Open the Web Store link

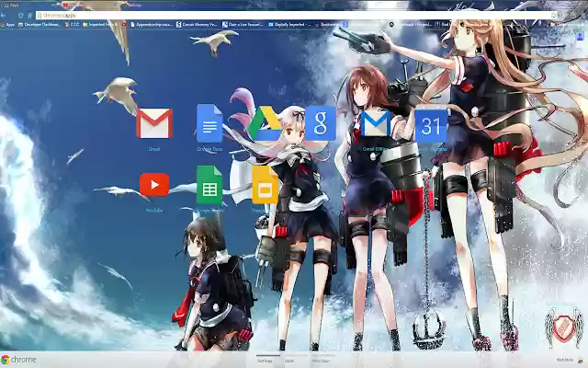570,360
